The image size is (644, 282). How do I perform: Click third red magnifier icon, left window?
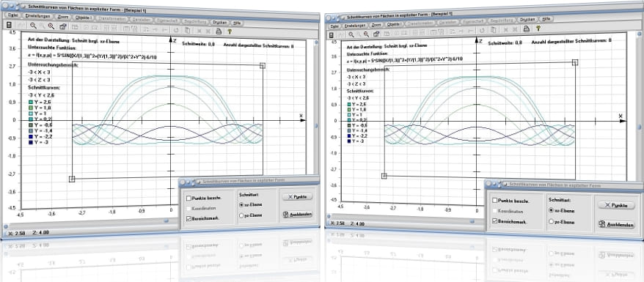pyautogui.click(x=51, y=26)
